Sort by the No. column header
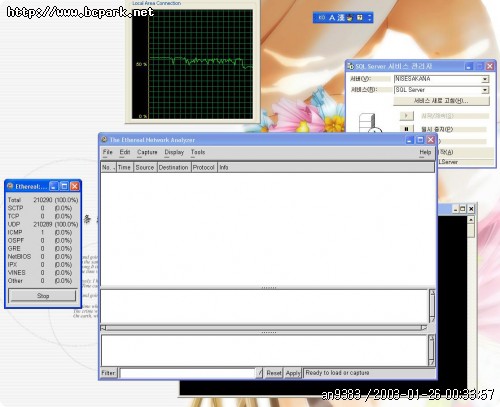Viewport: 500px width, 407px height. (108, 167)
